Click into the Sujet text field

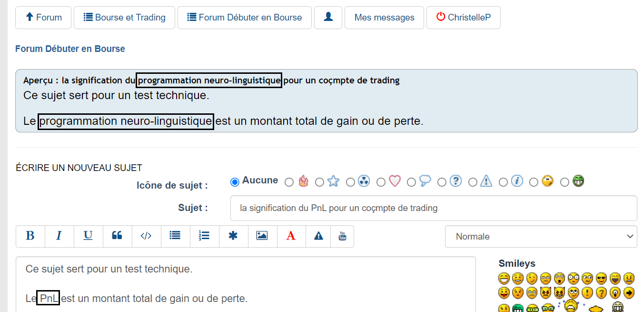433,208
